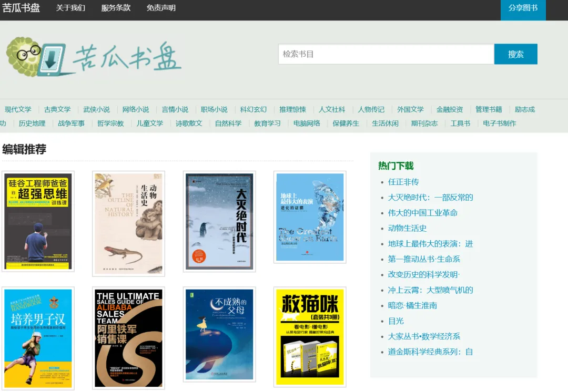Open 伟大的中国工业革命 link
The height and width of the screenshot is (392, 568).
click(x=423, y=213)
